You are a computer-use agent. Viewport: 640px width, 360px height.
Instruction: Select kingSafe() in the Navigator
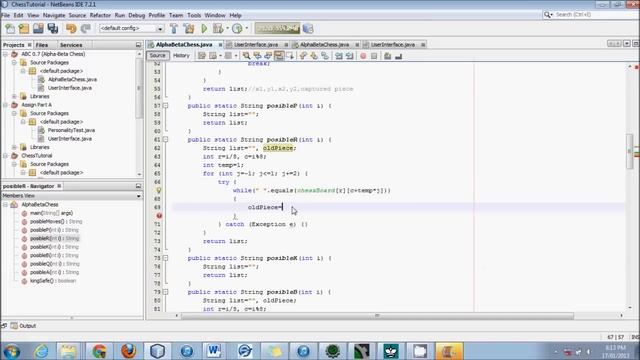pos(53,281)
